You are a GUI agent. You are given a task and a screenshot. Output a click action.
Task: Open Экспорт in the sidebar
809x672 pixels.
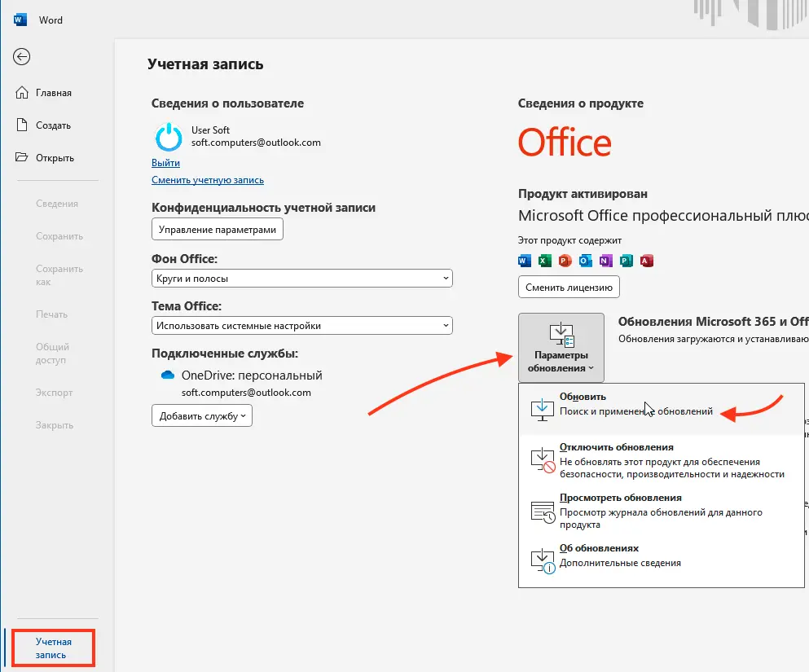(x=54, y=393)
